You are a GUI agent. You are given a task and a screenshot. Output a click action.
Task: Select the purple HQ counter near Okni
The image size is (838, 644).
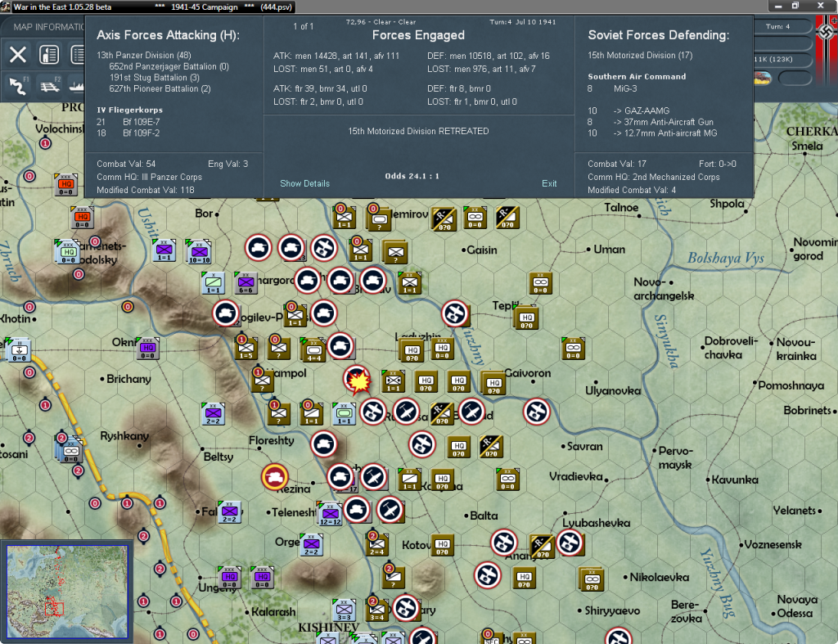147,349
